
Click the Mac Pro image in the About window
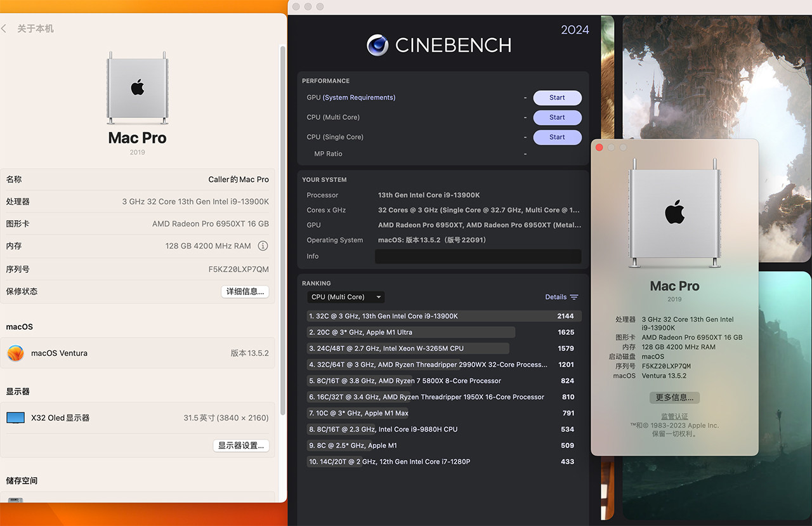(x=674, y=213)
